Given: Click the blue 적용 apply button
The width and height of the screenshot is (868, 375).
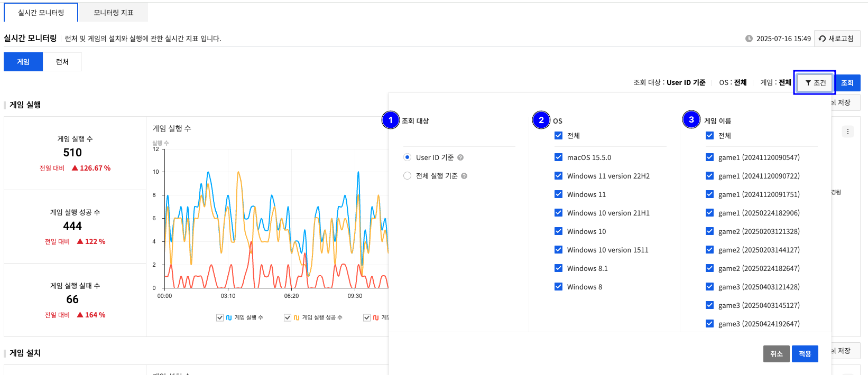Looking at the screenshot, I should tap(805, 354).
